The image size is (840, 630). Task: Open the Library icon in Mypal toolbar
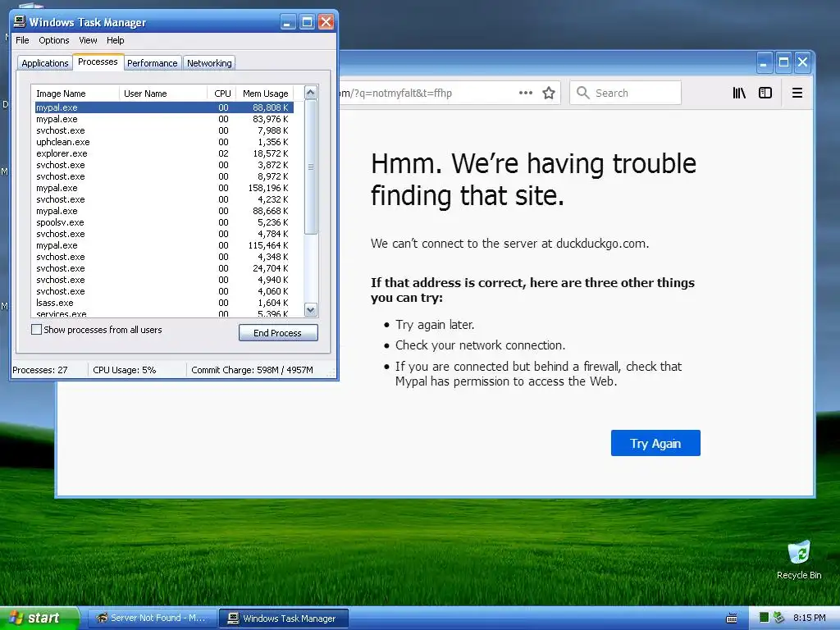(739, 94)
